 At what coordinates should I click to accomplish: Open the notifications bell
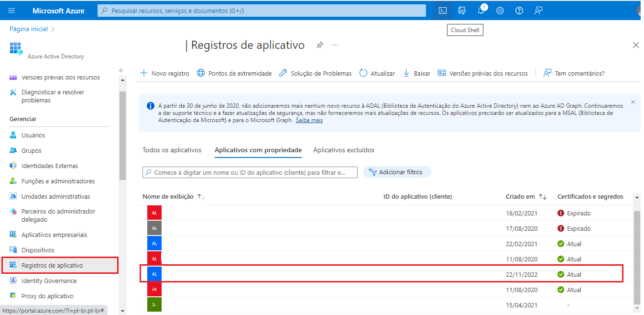[x=481, y=10]
